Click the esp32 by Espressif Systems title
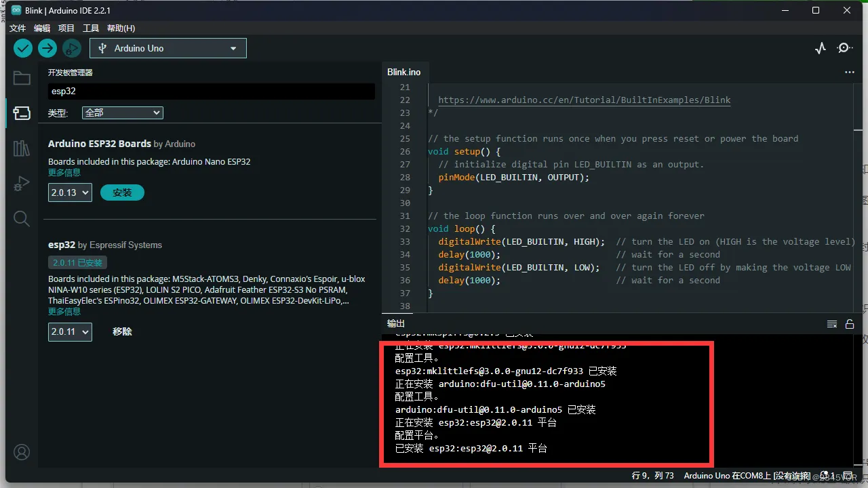This screenshot has width=868, height=488. tap(62, 245)
